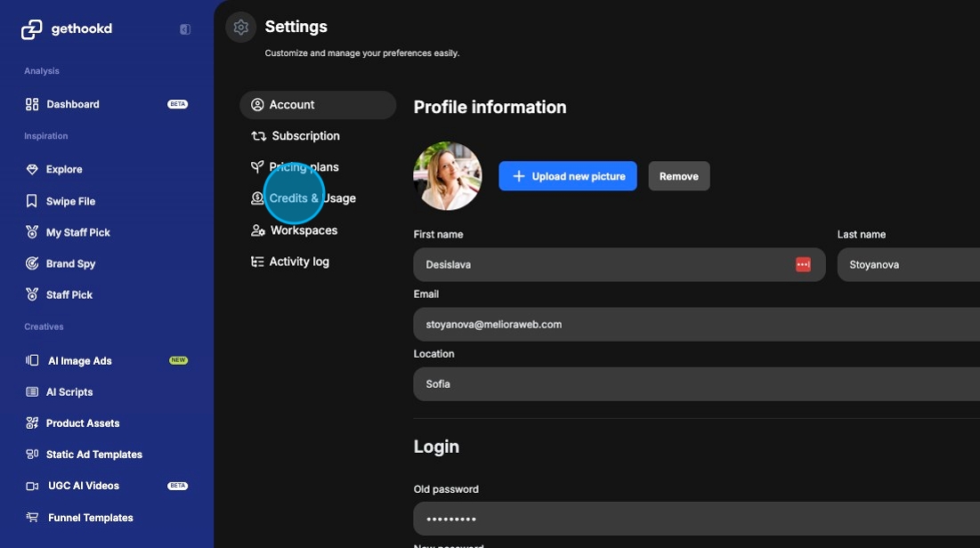980x548 pixels.
Task: Open UGC AI Videos
Action: point(83,486)
